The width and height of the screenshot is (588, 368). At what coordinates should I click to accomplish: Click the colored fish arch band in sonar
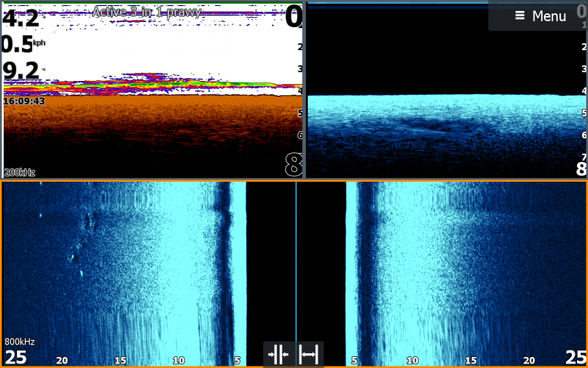pos(147,85)
